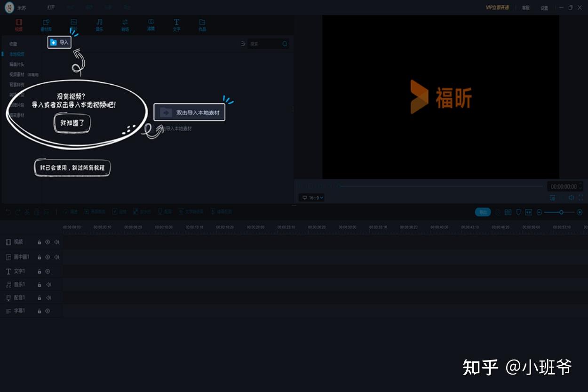
Task: Open the 滤镜 filters tab
Action: point(151,25)
